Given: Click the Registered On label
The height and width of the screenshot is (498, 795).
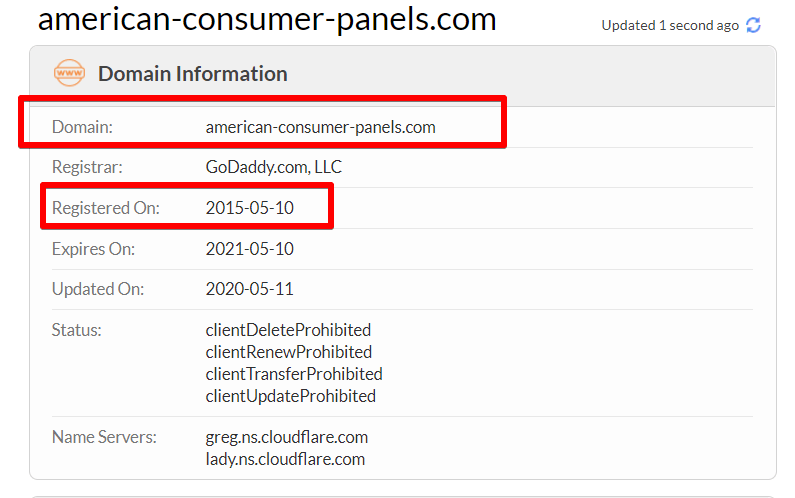Looking at the screenshot, I should [x=105, y=208].
